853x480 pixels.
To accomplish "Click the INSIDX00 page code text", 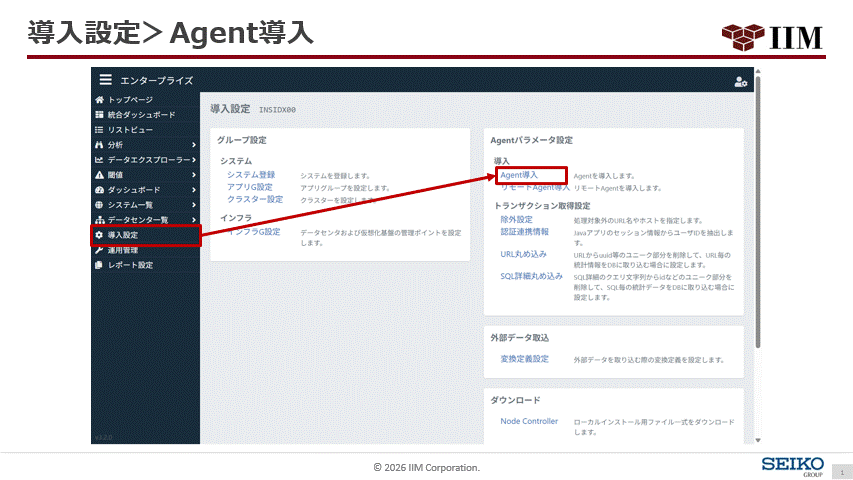I will (x=277, y=110).
